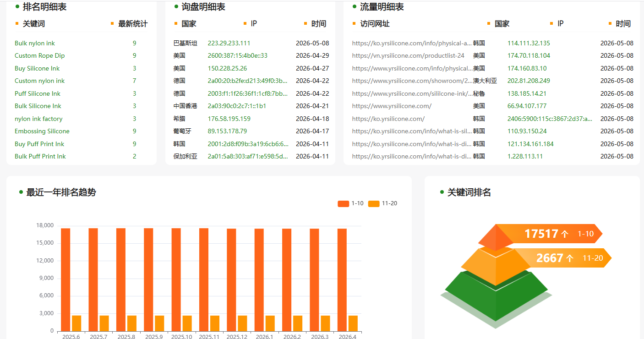Click keyword Bulk Silicone Ink
Screen dimensions: 644x339
(x=38, y=106)
